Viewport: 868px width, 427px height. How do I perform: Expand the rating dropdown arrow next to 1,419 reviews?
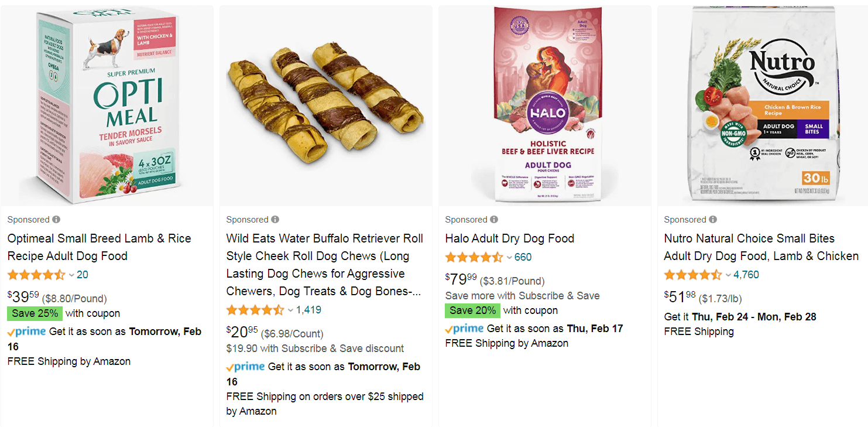tap(290, 310)
